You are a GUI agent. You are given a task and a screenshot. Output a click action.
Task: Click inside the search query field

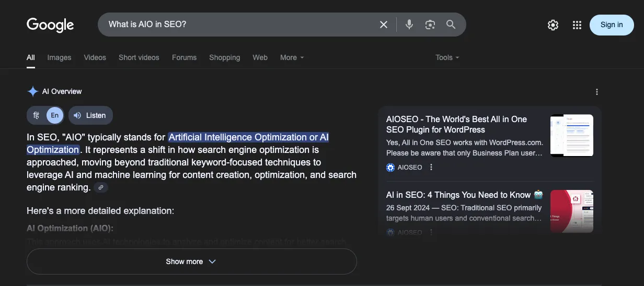click(x=235, y=25)
